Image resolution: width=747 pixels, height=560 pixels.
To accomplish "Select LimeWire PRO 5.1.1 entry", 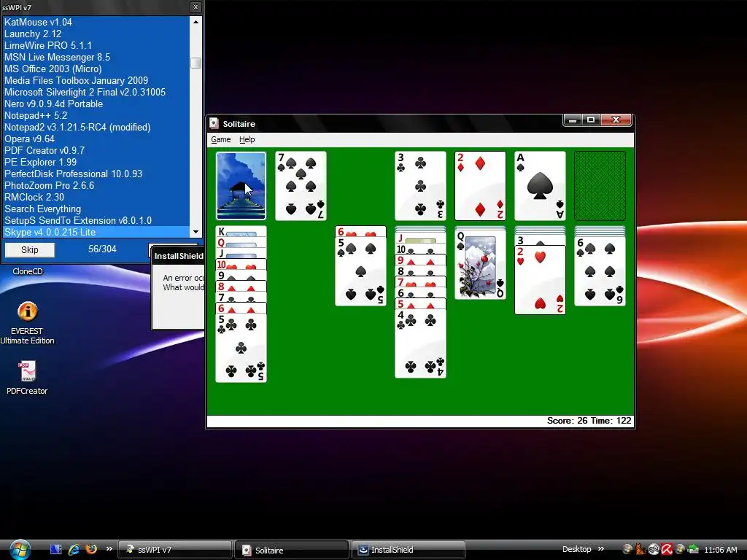I will click(x=96, y=45).
